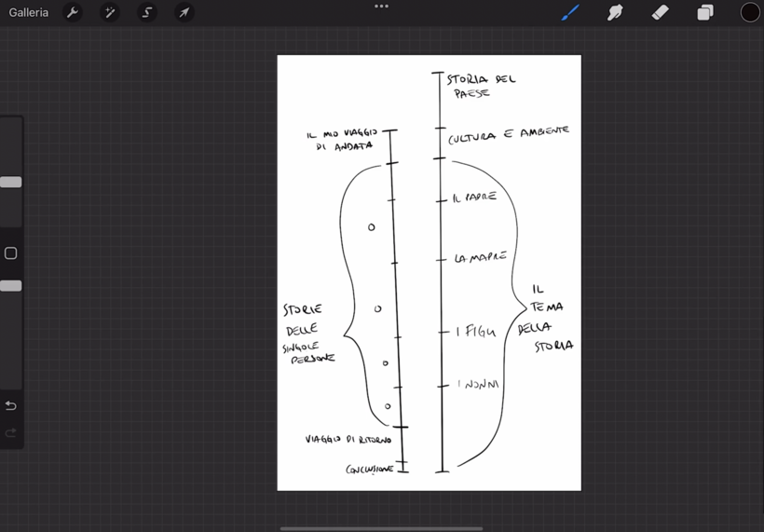Open the Galleria view

(28, 12)
